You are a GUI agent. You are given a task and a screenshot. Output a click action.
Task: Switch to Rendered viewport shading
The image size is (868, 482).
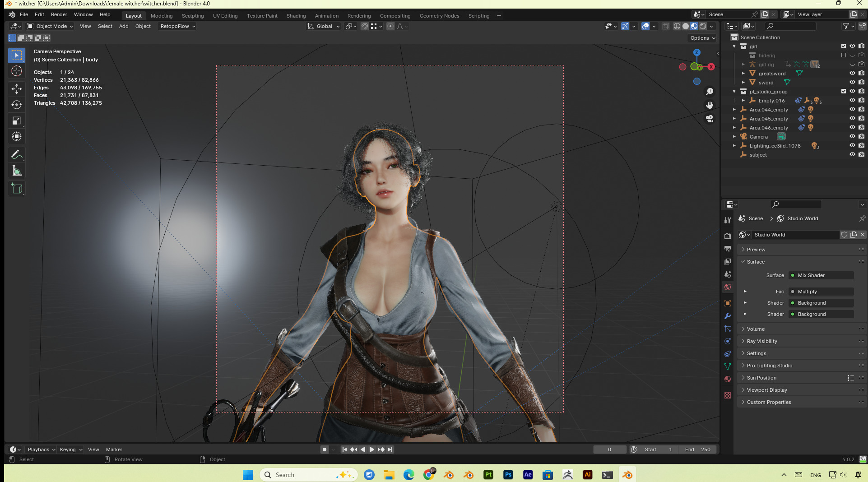tap(703, 26)
